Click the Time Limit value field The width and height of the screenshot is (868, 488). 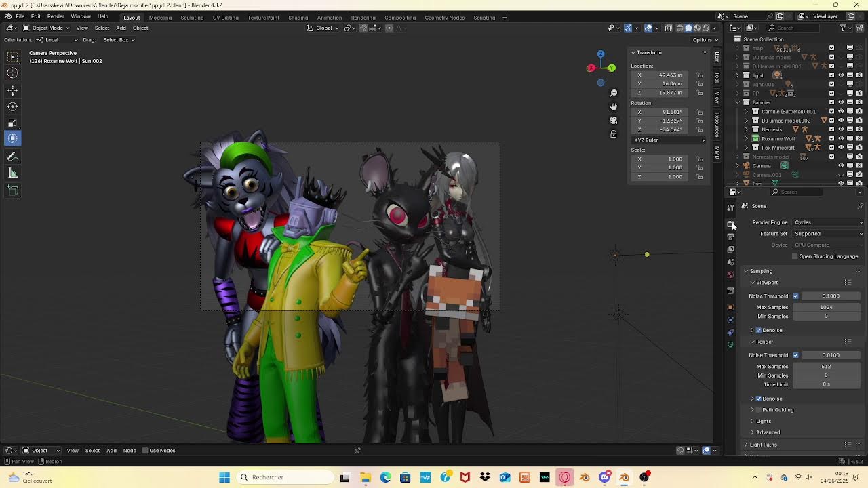827,385
